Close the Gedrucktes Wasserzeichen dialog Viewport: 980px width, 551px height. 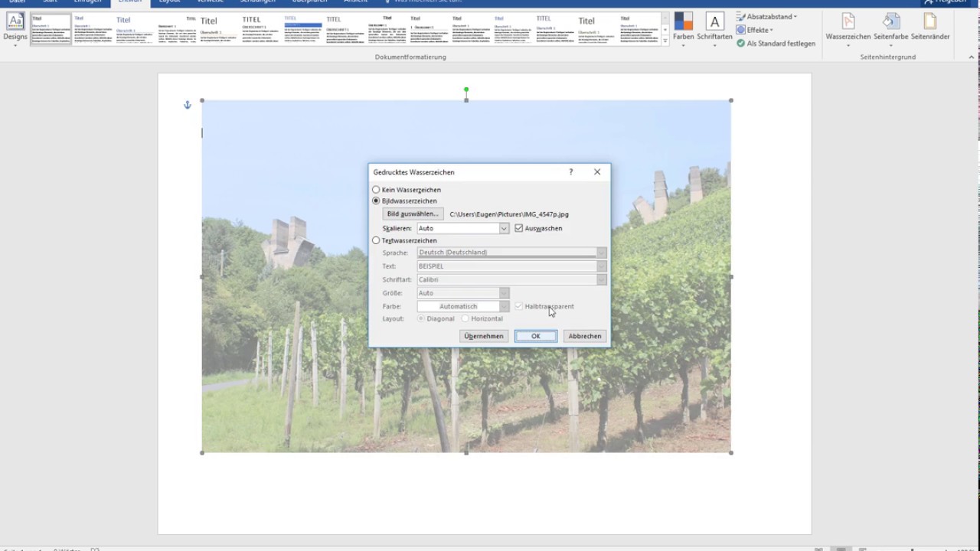click(597, 172)
